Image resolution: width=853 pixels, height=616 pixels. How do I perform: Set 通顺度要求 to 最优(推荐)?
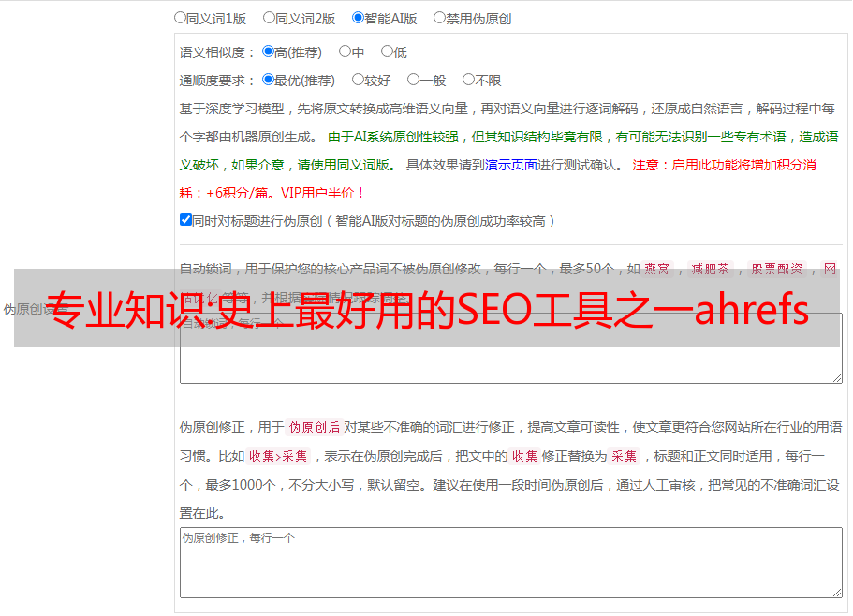pyautogui.click(x=268, y=80)
